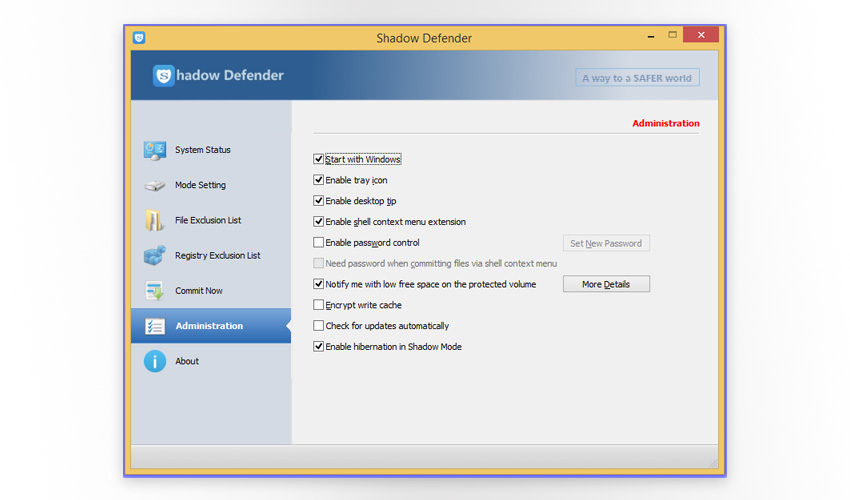Minimize the Shadow Defender window

[651, 36]
